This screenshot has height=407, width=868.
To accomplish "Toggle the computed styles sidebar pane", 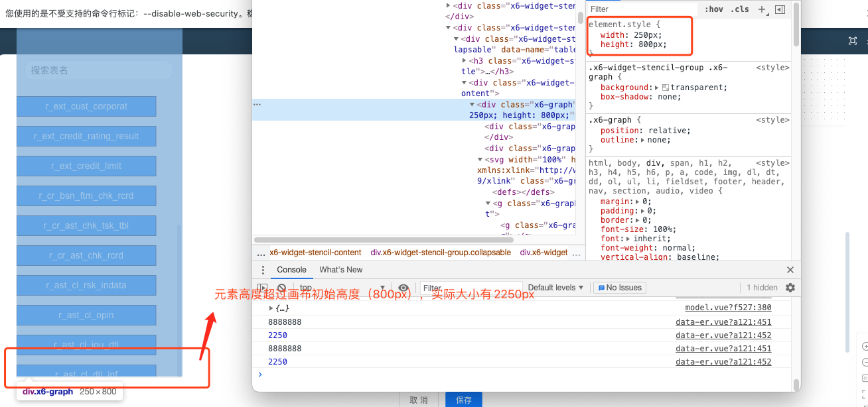I will 780,9.
